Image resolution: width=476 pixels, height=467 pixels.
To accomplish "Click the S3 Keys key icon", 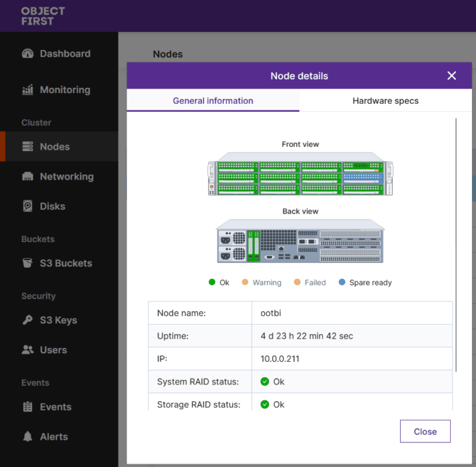I will coord(27,320).
